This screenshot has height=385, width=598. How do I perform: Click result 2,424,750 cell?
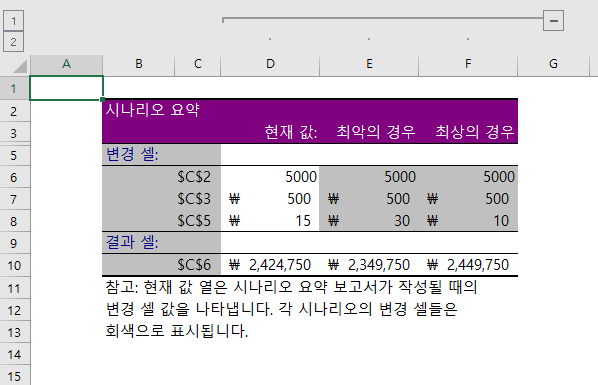270,265
